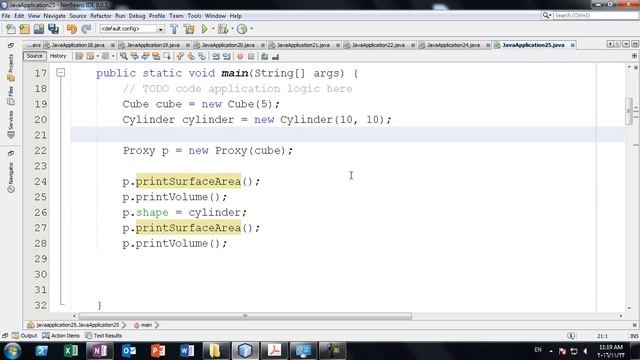Click the red Start Macro Recording icon

240,56
